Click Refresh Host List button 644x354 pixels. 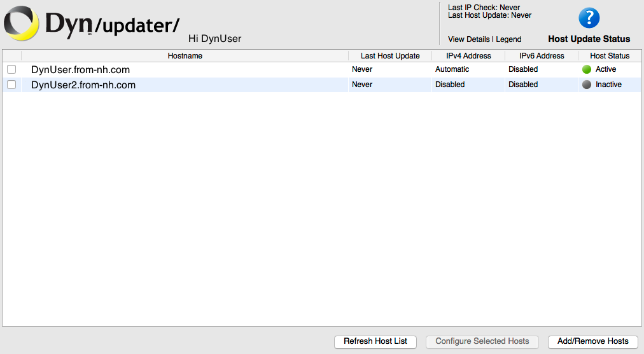point(375,341)
